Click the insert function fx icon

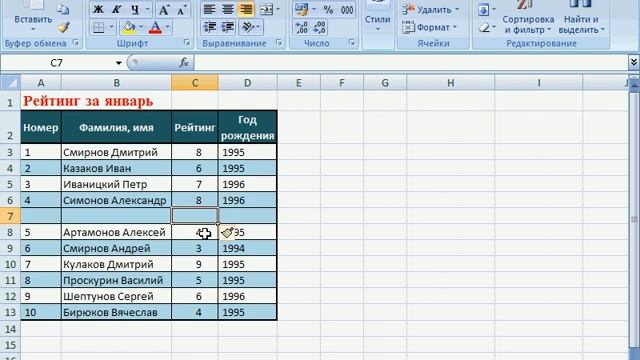pos(184,62)
